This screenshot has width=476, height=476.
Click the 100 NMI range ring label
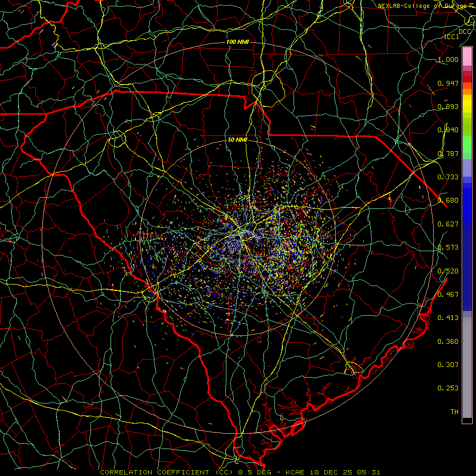coord(237,42)
